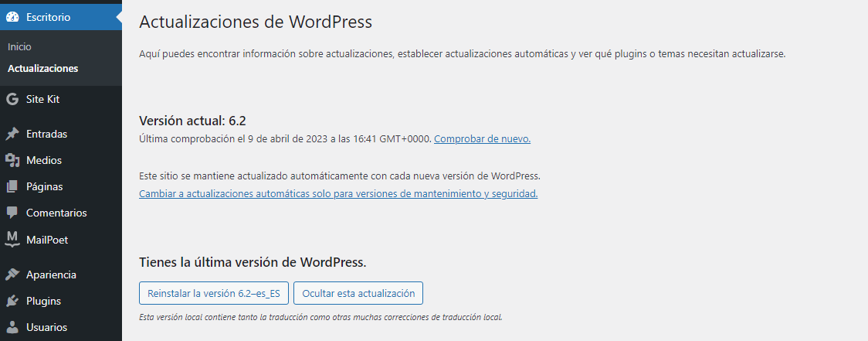Click the Escritorio dashboard gauge icon
The image size is (868, 341).
(x=12, y=17)
